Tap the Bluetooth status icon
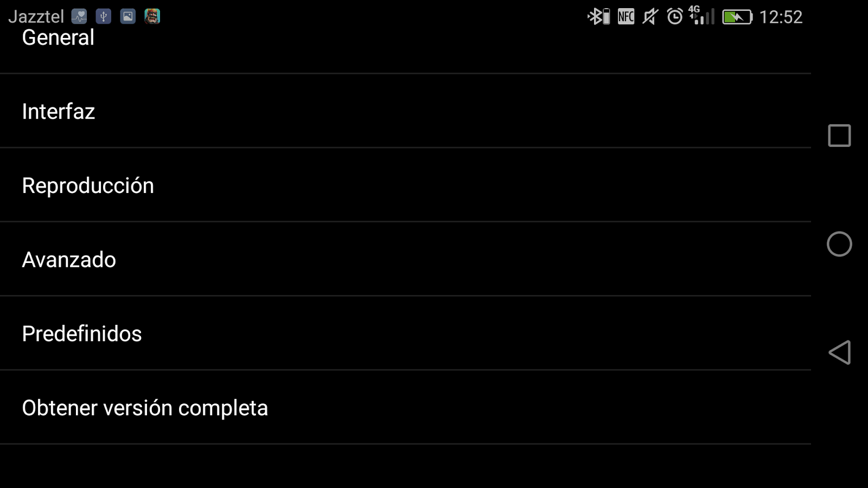This screenshot has width=868, height=488. point(598,17)
